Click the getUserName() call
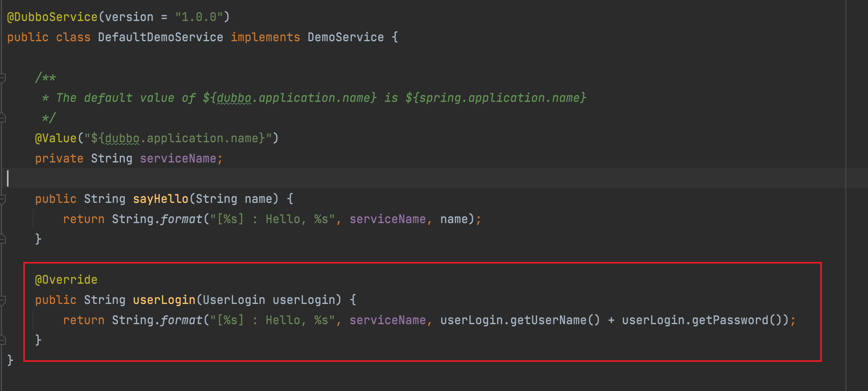 pos(555,320)
